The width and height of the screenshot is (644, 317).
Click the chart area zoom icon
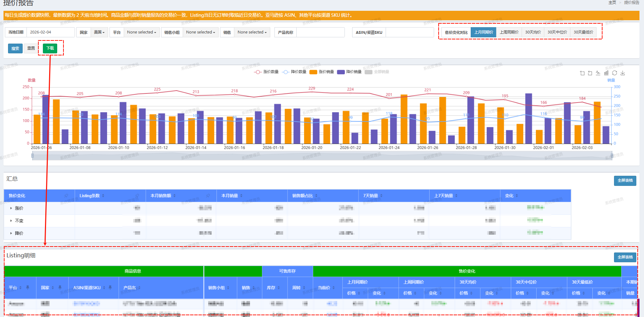tap(582, 73)
